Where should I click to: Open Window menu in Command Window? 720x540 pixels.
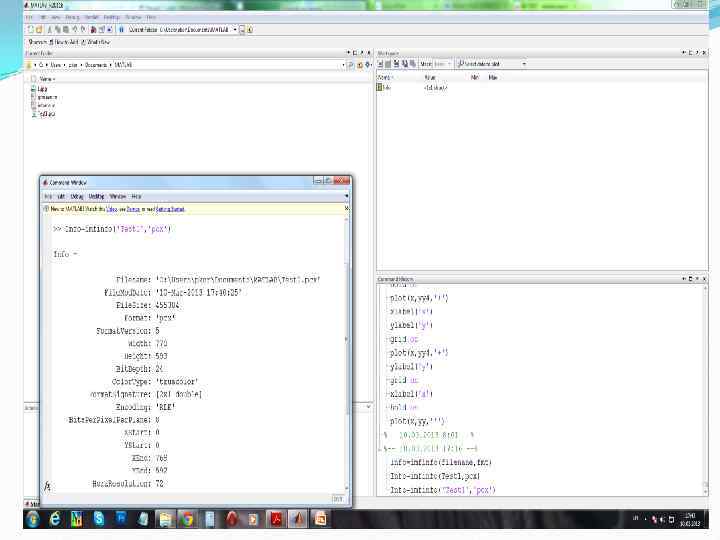(118, 196)
